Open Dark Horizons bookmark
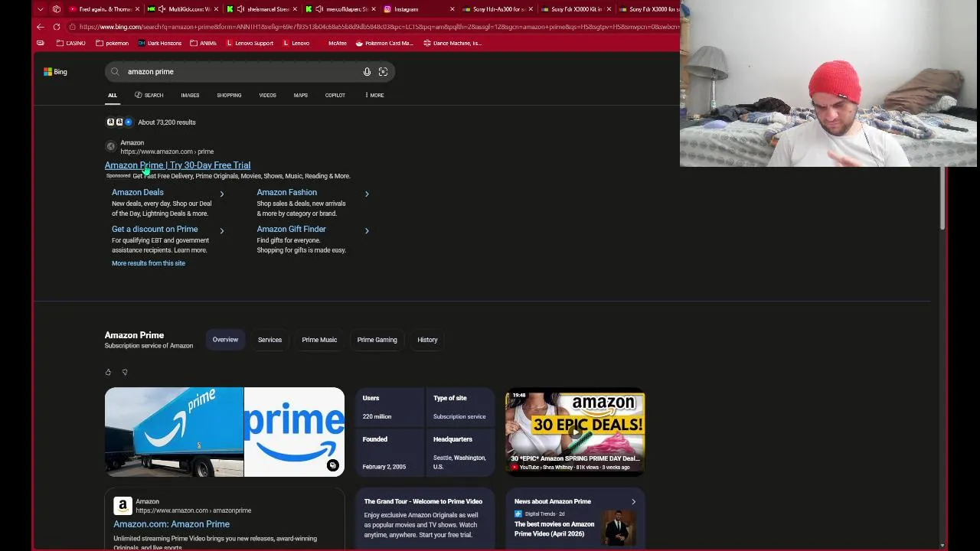 coord(160,43)
